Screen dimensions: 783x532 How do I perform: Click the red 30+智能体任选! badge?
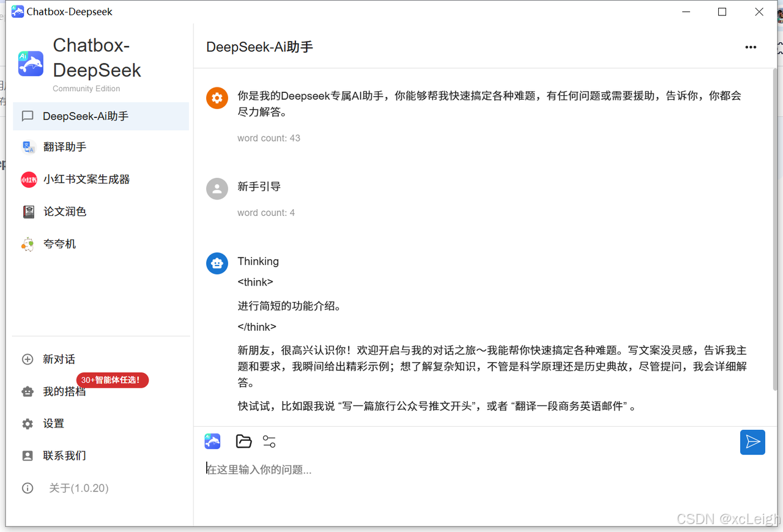(113, 380)
